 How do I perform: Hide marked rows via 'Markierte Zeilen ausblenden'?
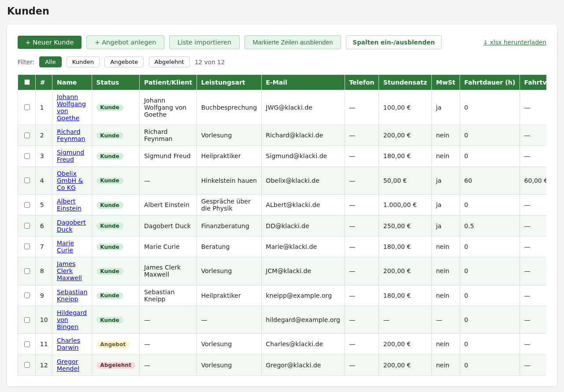click(293, 42)
